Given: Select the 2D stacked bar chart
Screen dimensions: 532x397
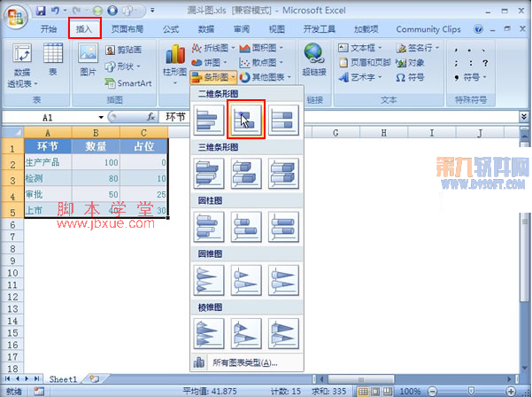Looking at the screenshot, I should [x=246, y=120].
